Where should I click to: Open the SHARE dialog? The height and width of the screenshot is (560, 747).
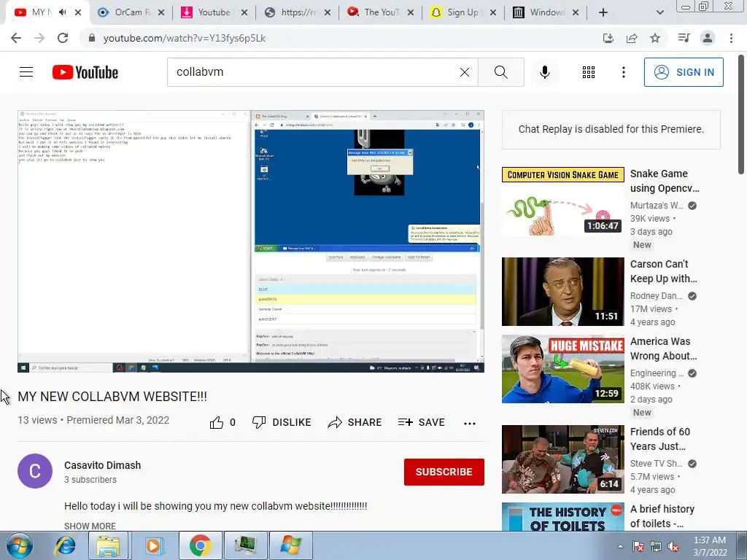[355, 422]
